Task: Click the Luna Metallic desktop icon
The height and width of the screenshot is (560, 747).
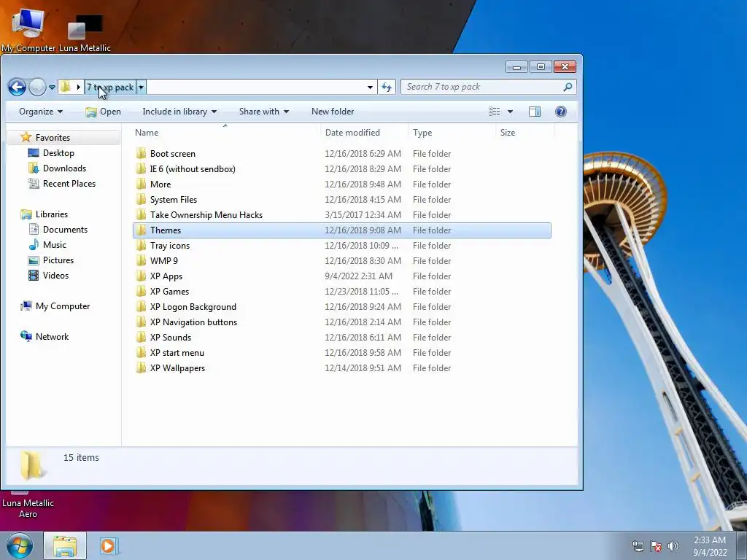Action: coord(85,34)
